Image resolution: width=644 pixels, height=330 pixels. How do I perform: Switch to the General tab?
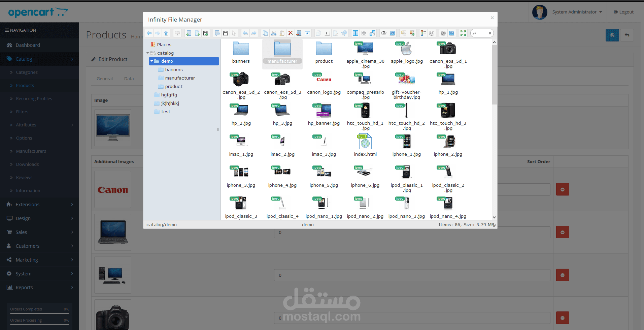tap(105, 79)
